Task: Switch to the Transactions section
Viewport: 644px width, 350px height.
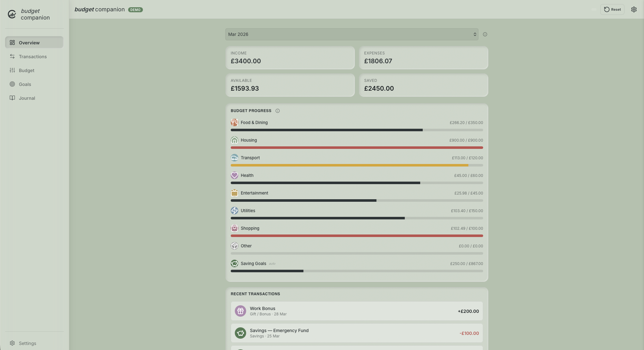Action: tap(33, 56)
